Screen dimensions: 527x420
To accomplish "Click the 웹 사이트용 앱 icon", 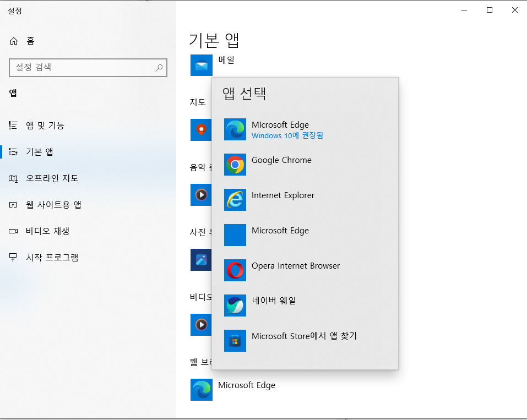I will [13, 205].
